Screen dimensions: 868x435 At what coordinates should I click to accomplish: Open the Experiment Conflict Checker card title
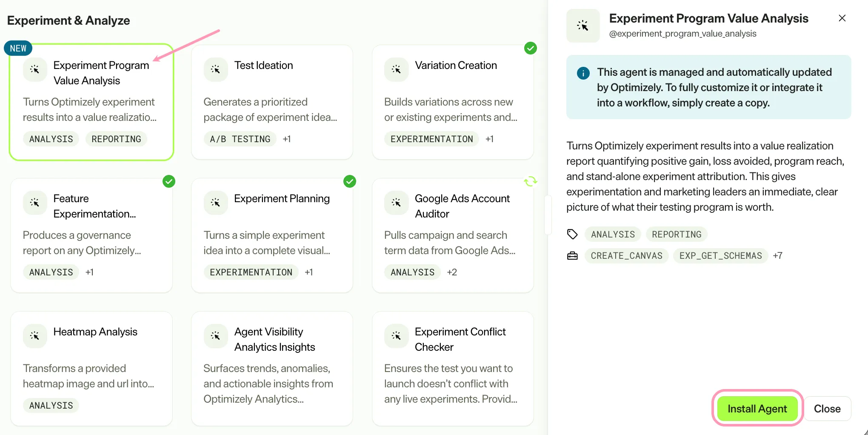pos(460,339)
